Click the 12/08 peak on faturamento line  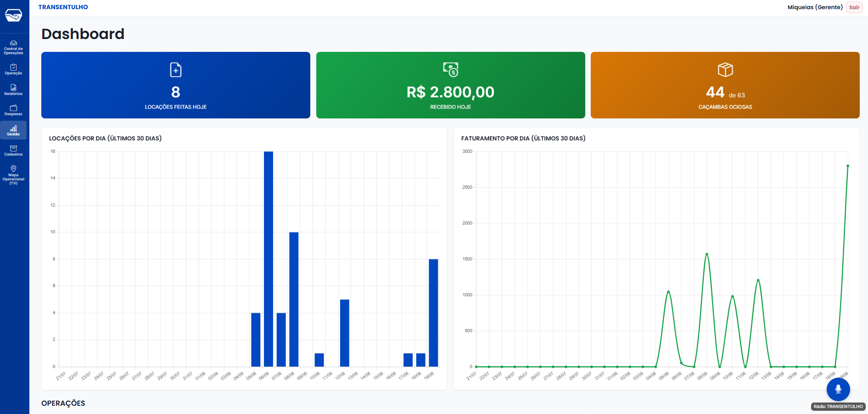[758, 280]
